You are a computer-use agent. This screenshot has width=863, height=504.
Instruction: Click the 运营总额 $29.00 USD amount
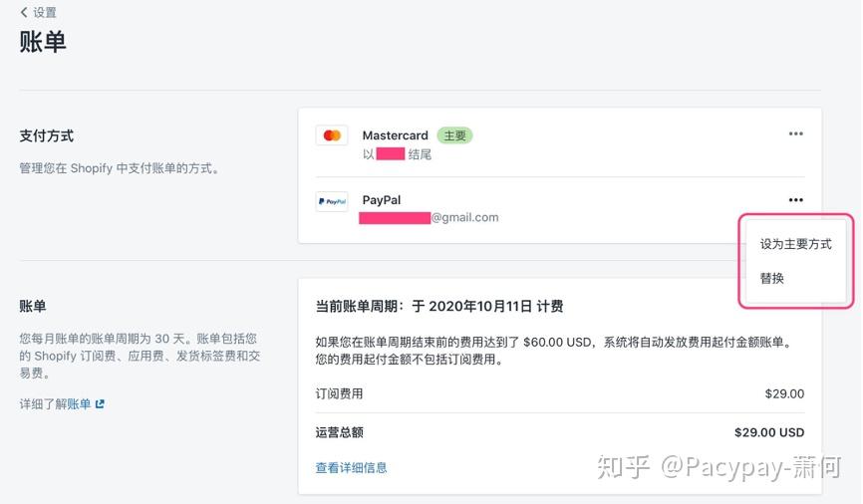click(768, 432)
